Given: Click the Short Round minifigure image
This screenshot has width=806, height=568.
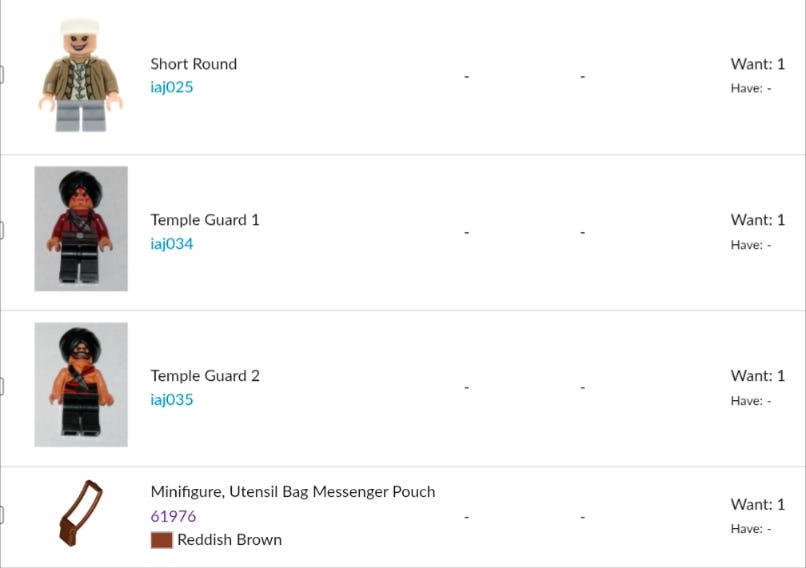Looking at the screenshot, I should [80, 75].
